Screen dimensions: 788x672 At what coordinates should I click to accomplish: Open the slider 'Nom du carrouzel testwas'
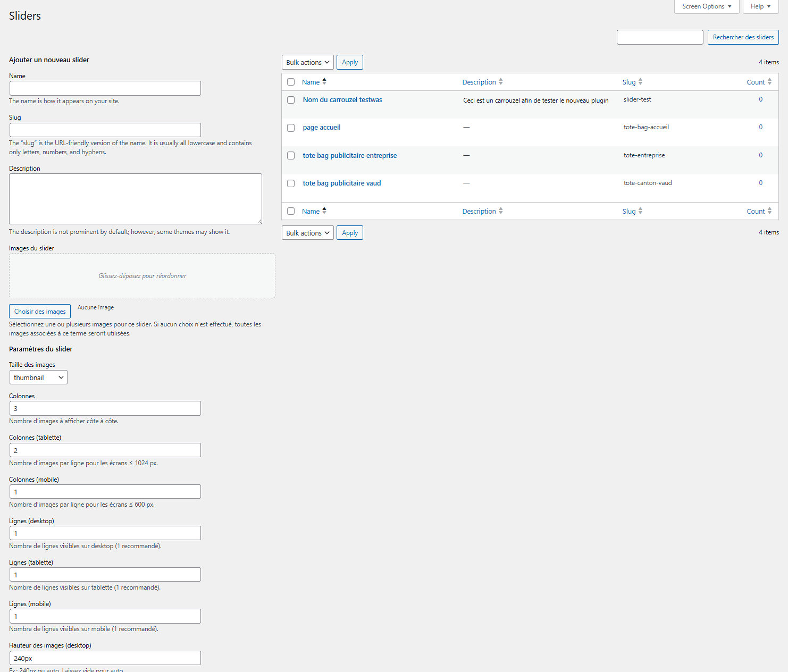tap(342, 99)
